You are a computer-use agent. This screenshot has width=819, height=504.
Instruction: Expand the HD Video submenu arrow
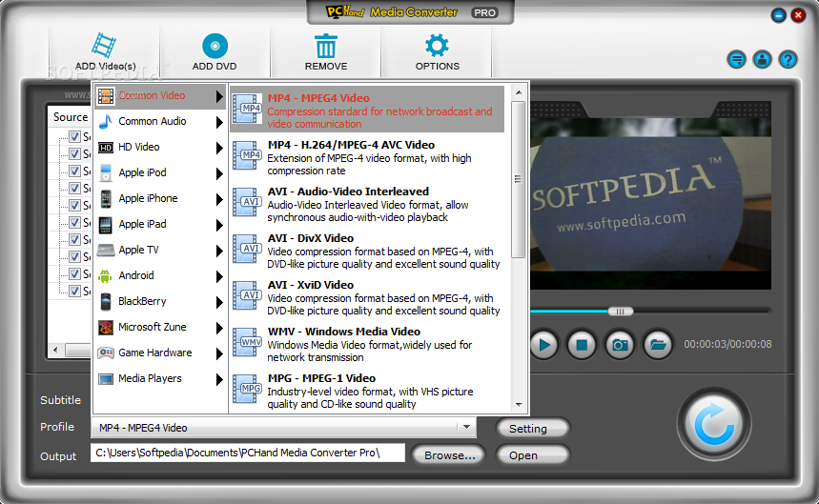[x=219, y=148]
